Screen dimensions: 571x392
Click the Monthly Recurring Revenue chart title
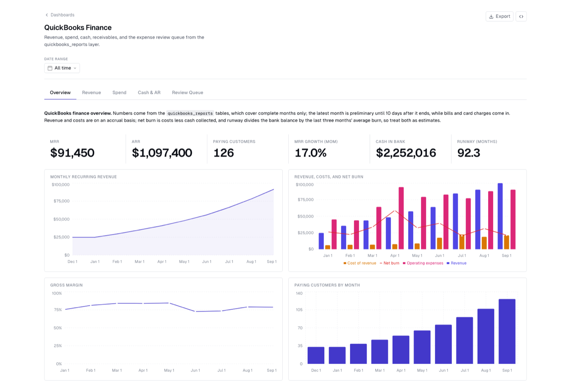point(84,177)
